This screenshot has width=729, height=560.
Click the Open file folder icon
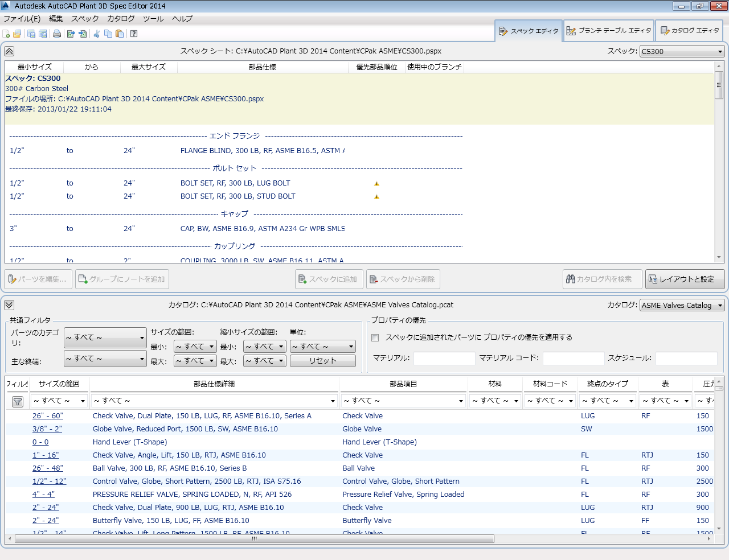click(17, 34)
